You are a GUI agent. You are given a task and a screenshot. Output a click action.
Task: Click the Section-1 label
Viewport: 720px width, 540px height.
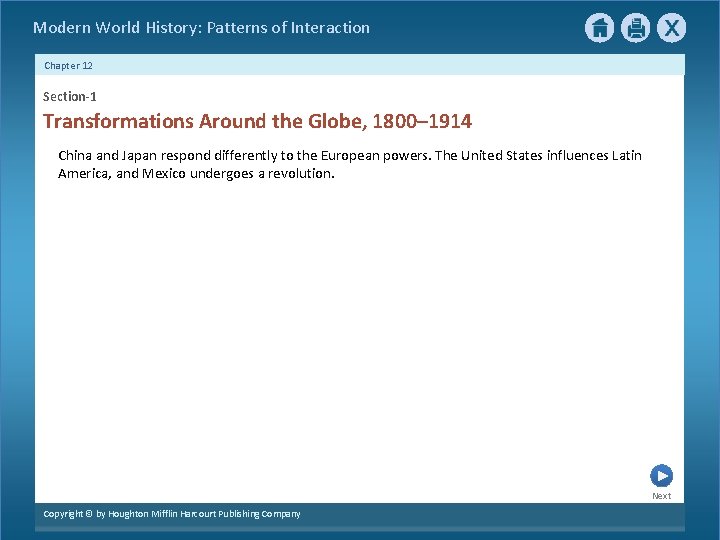70,96
